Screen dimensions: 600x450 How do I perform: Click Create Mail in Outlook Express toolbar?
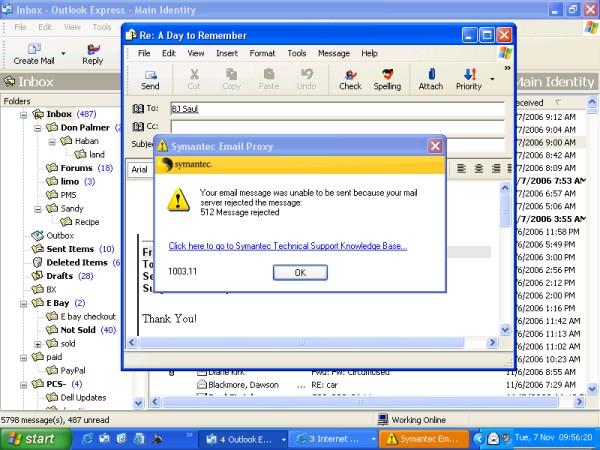coord(34,54)
